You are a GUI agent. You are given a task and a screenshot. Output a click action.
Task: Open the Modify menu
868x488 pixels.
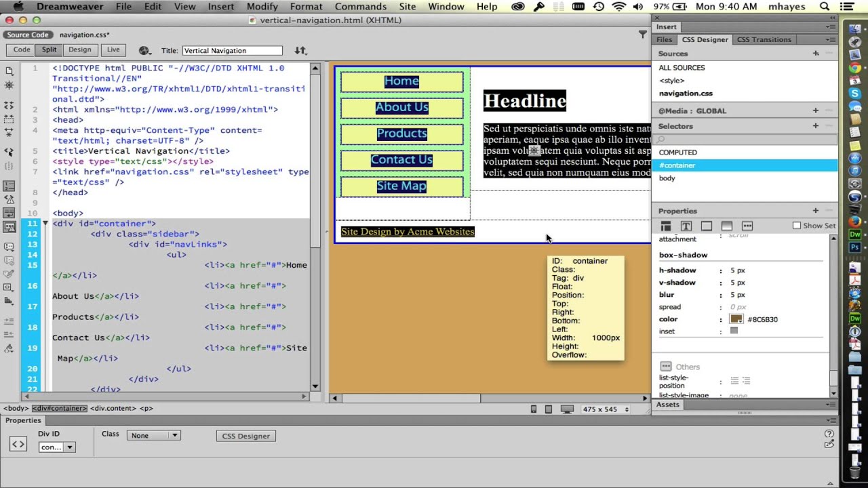click(262, 6)
